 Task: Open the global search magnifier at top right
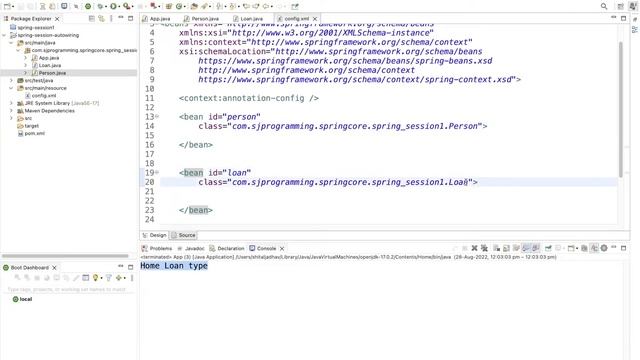click(x=604, y=6)
